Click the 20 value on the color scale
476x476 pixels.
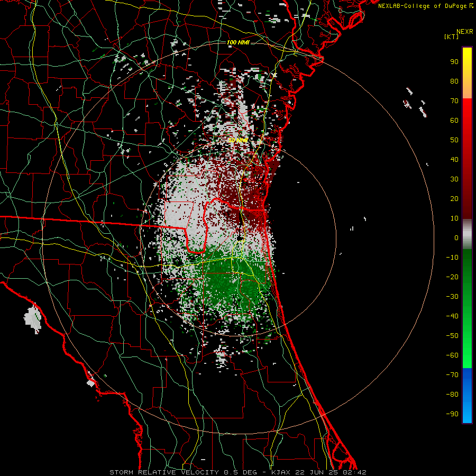(454, 199)
